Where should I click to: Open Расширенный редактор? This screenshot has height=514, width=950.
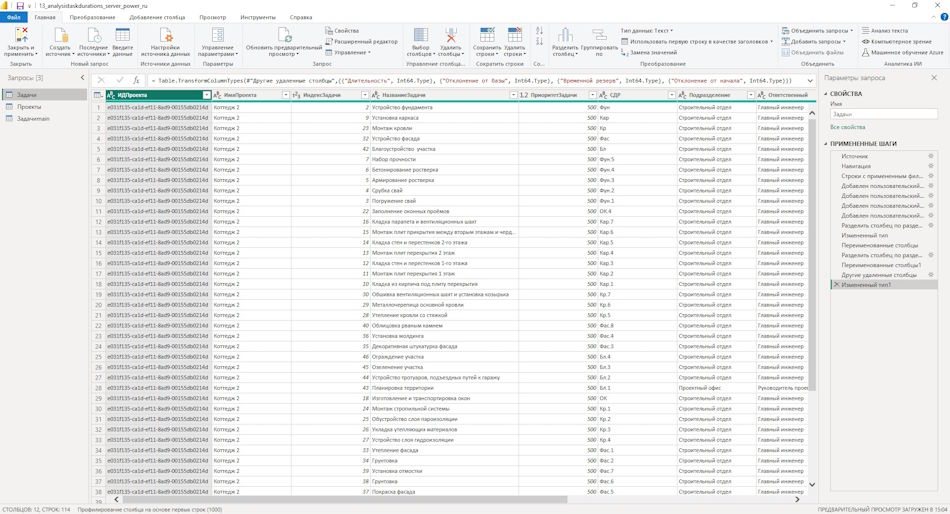(x=362, y=41)
